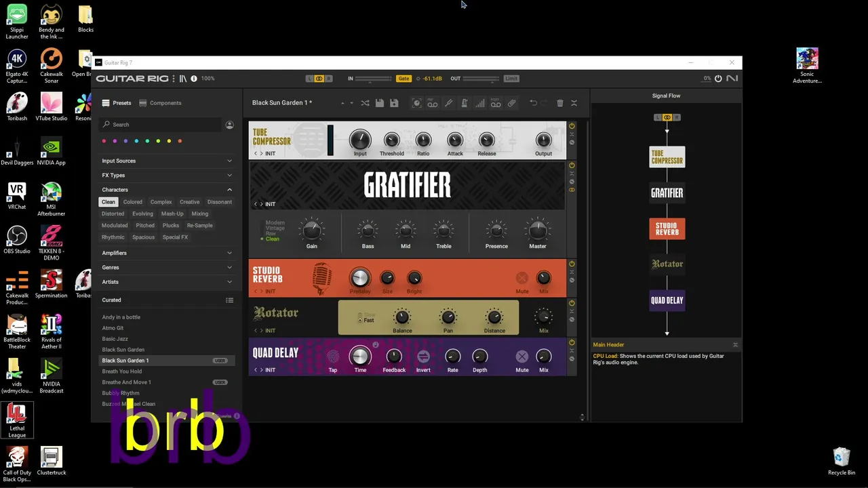The width and height of the screenshot is (868, 488).
Task: Select the Colored character tag
Action: 133,202
